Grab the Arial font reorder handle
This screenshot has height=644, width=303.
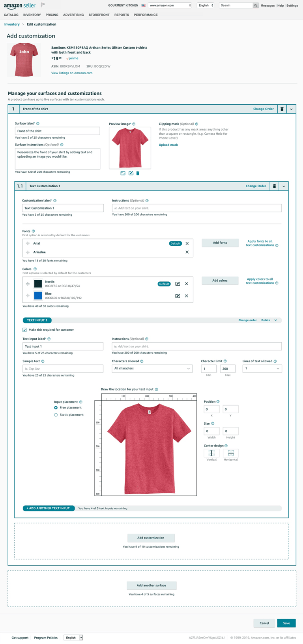(28, 243)
